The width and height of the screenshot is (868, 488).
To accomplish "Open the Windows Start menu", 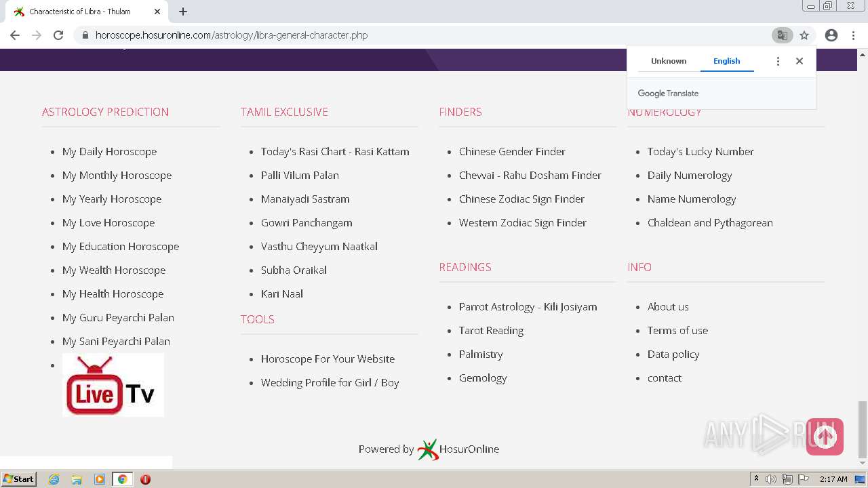I will click(18, 479).
